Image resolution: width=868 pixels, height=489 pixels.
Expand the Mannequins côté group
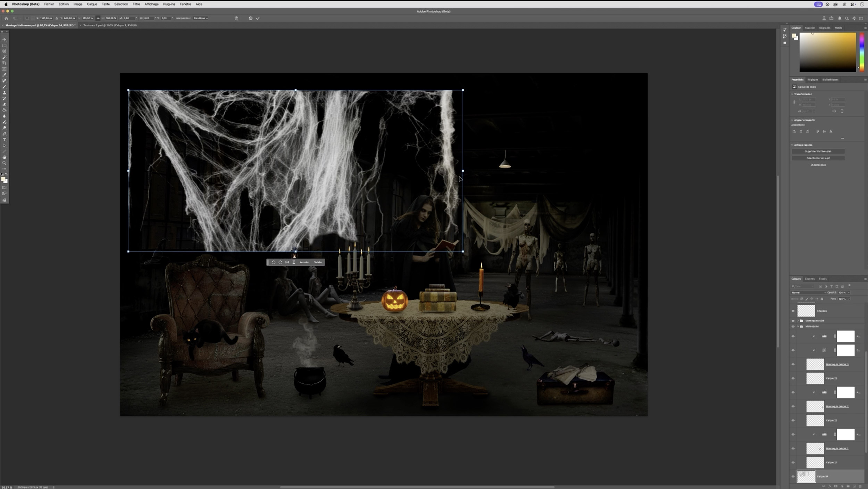click(x=798, y=321)
